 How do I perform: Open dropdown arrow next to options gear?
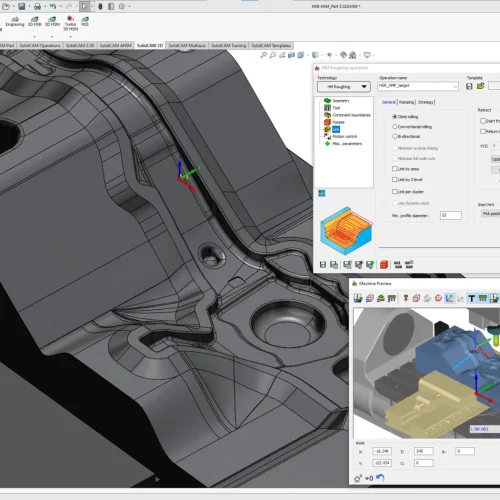coord(129,6)
